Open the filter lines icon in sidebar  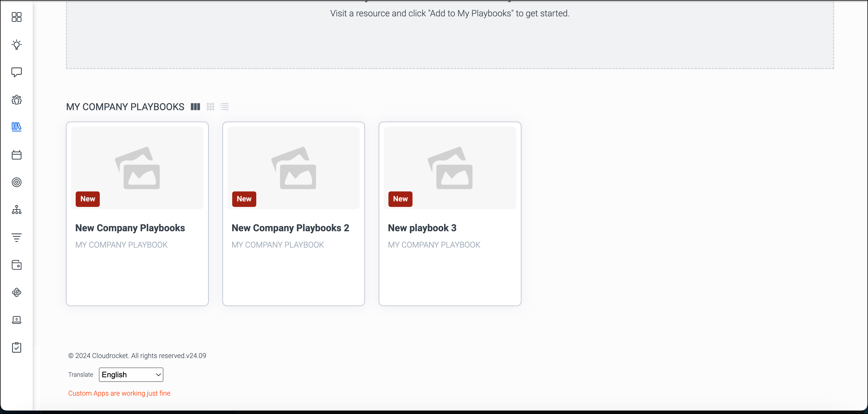(17, 237)
